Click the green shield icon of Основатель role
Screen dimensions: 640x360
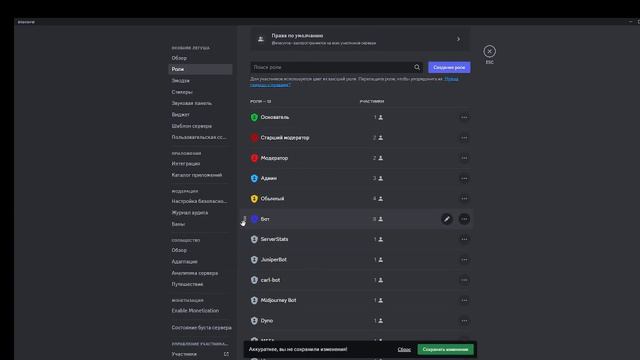pyautogui.click(x=254, y=118)
